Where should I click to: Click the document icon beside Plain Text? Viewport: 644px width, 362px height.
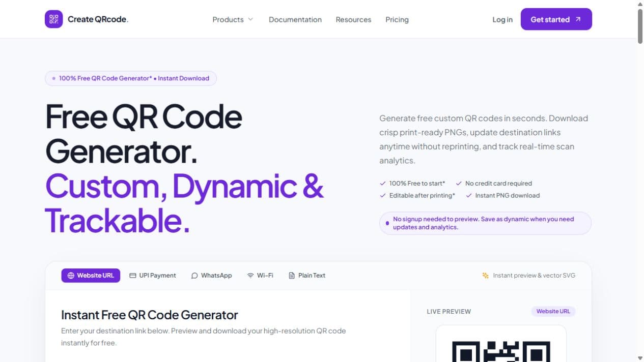point(292,276)
